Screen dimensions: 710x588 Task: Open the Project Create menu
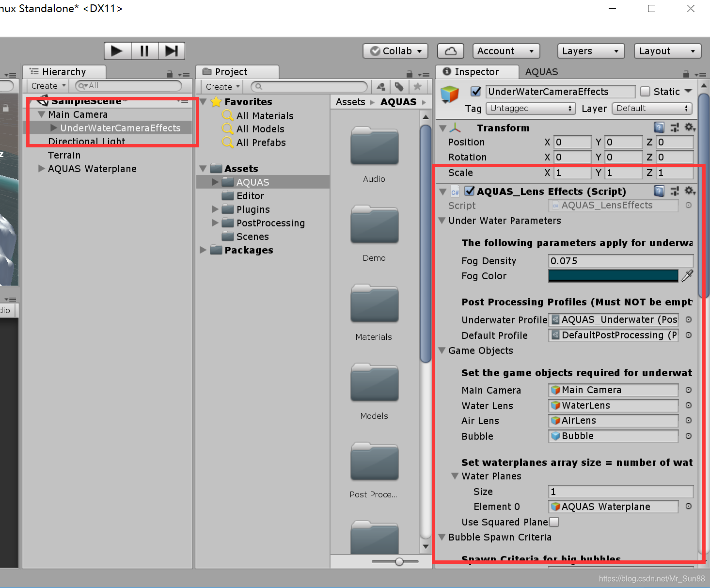[222, 87]
